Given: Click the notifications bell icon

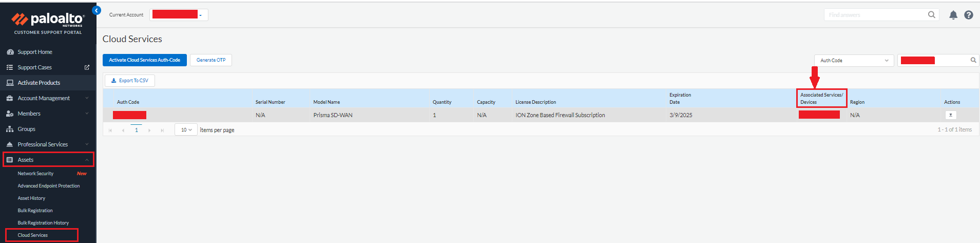Looking at the screenshot, I should (953, 15).
